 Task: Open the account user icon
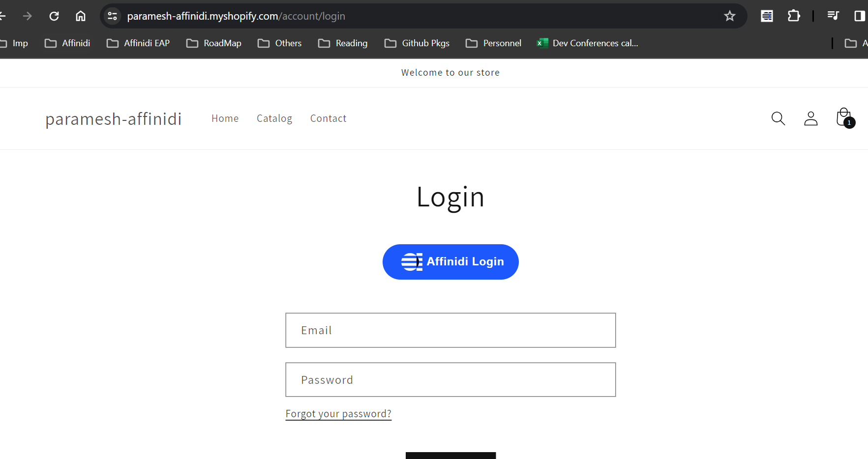click(811, 118)
